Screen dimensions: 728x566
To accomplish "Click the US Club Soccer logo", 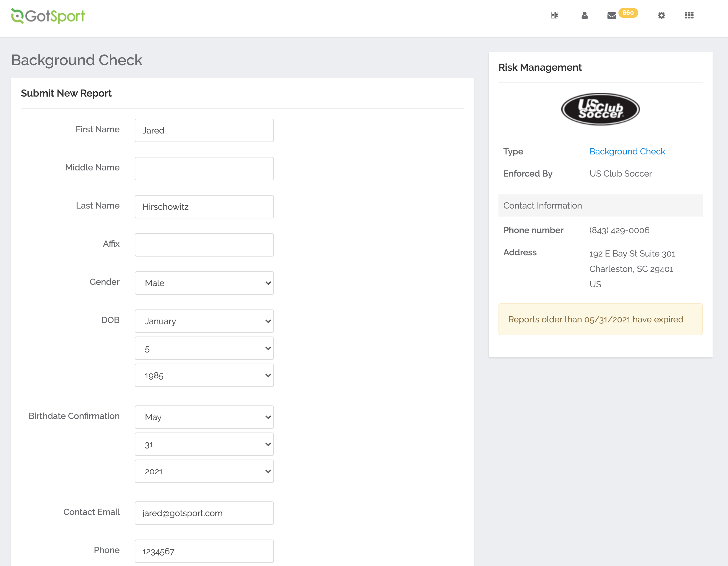I will click(600, 109).
